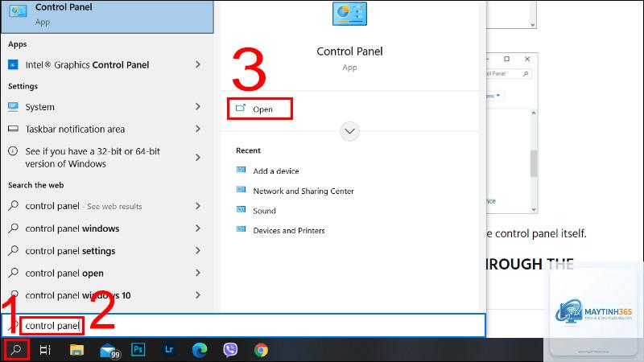The height and width of the screenshot is (362, 644).
Task: Select See if you have 32-bit result
Action: coord(108,158)
